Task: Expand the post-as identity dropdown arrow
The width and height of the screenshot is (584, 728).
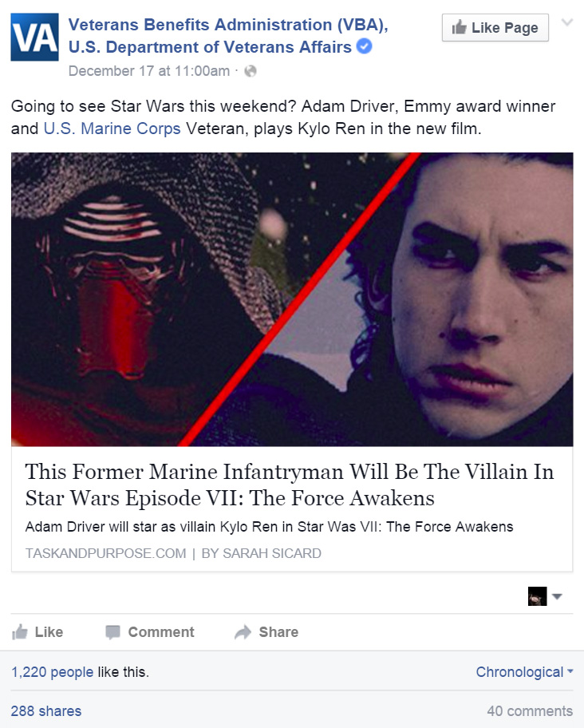Action: pyautogui.click(x=557, y=596)
